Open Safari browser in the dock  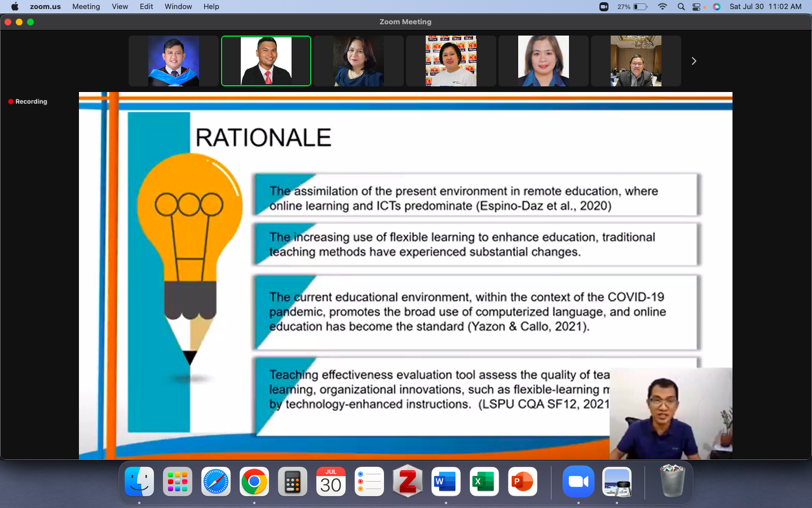216,481
